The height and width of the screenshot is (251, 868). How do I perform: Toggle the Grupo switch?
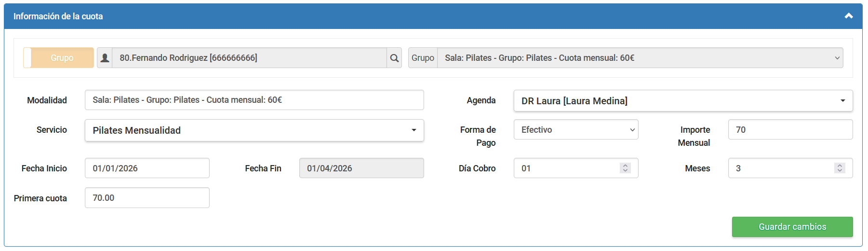(59, 58)
